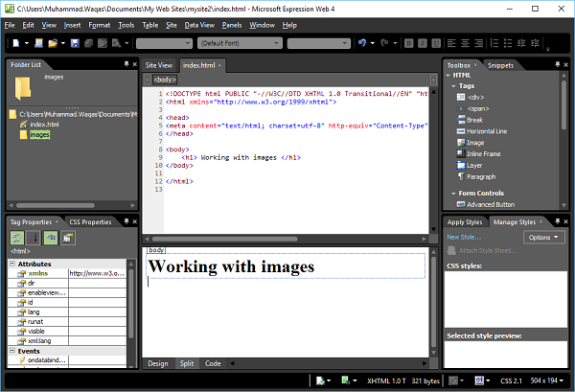Switch to Design view at the bottom
Image resolution: width=575 pixels, height=392 pixels.
pos(156,364)
